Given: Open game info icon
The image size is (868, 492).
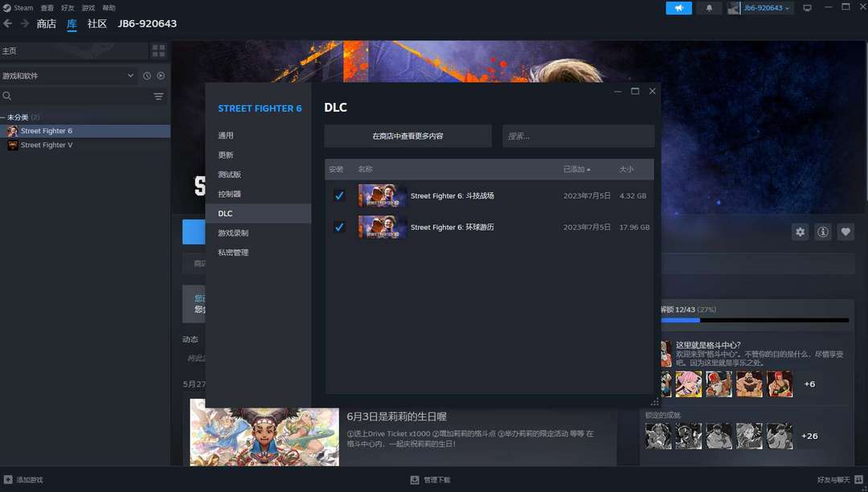Looking at the screenshot, I should pyautogui.click(x=823, y=232).
